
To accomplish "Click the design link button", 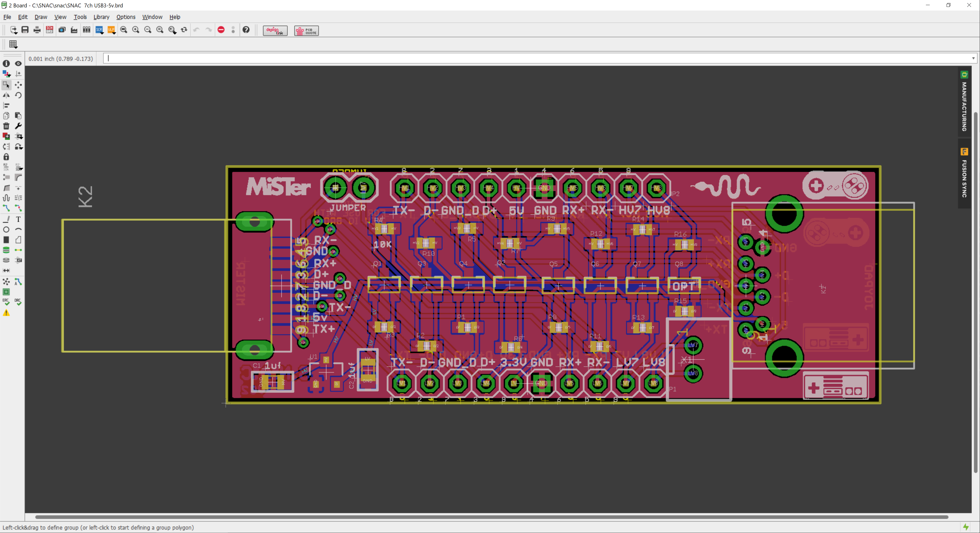I will click(x=275, y=30).
